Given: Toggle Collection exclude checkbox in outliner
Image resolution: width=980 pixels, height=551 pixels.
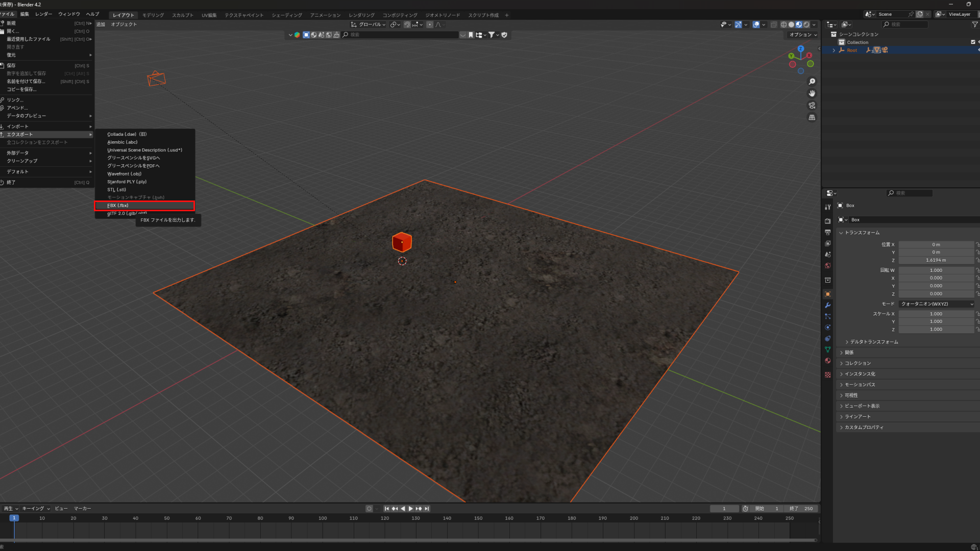Looking at the screenshot, I should 973,42.
